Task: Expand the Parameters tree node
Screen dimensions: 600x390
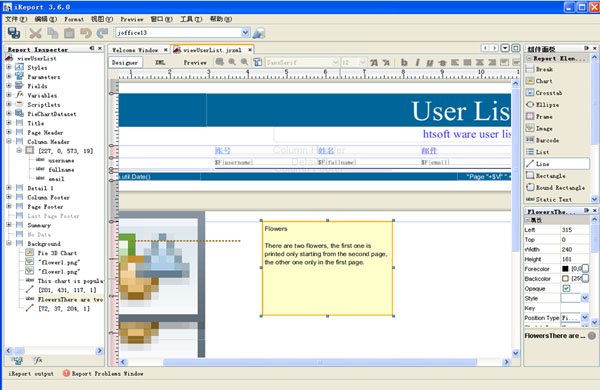Action: click(x=9, y=76)
